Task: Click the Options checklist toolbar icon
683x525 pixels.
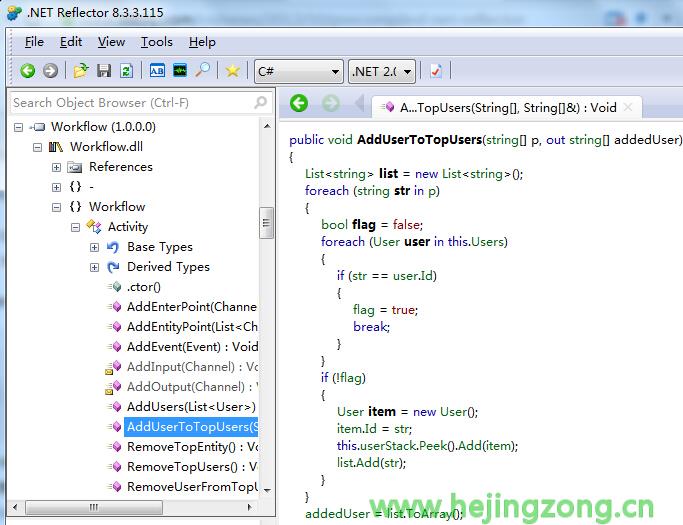Action: point(435,70)
